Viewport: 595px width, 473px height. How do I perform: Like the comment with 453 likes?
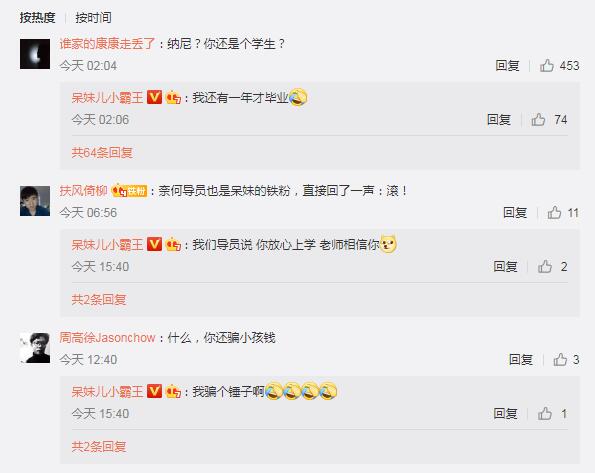[x=547, y=65]
